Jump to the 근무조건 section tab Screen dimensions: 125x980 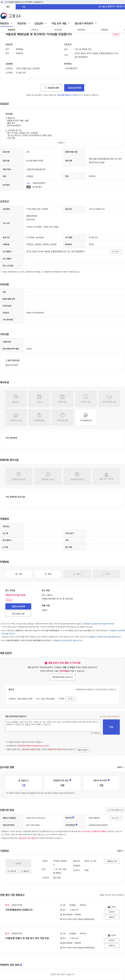coord(35,30)
